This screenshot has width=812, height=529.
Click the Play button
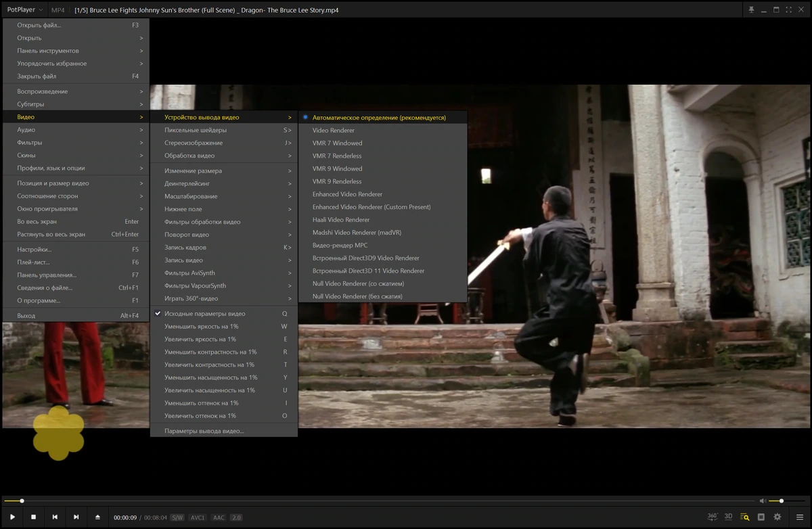point(12,517)
